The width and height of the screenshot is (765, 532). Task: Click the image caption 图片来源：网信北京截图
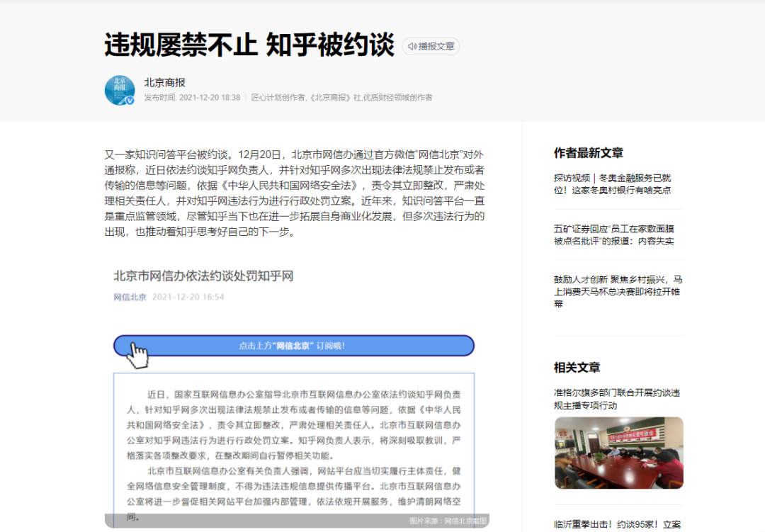pyautogui.click(x=448, y=521)
